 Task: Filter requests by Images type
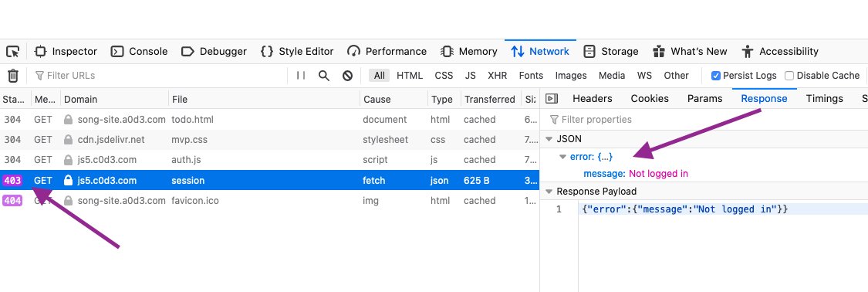click(x=571, y=76)
